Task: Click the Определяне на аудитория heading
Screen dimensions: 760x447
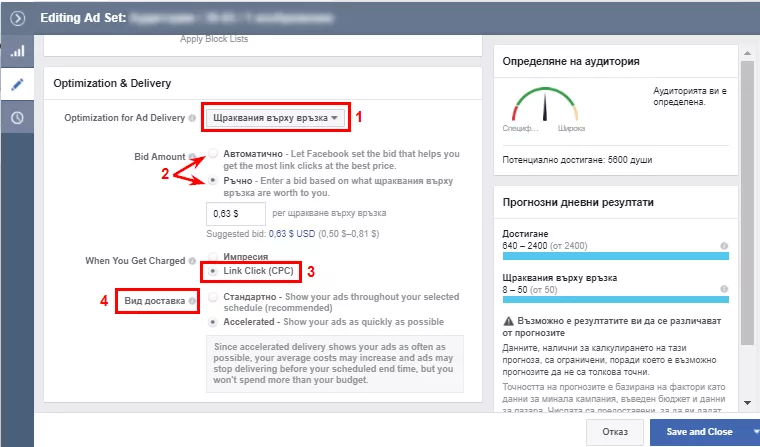Action: pyautogui.click(x=570, y=62)
